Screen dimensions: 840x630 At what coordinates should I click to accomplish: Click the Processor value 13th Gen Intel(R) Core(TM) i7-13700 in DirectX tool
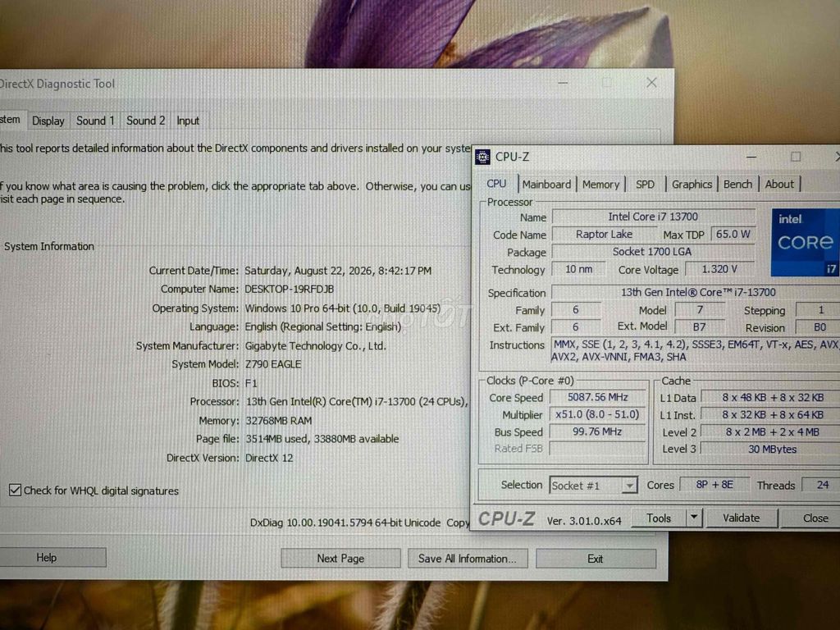tap(357, 402)
